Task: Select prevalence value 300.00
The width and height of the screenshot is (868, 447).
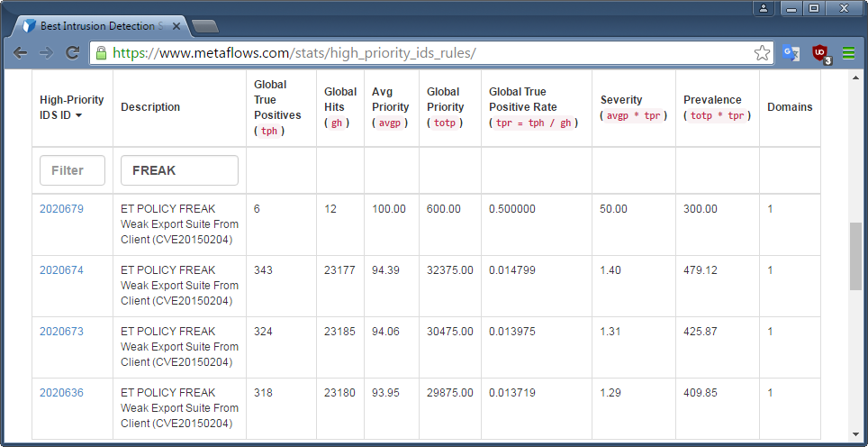Action: pos(701,209)
